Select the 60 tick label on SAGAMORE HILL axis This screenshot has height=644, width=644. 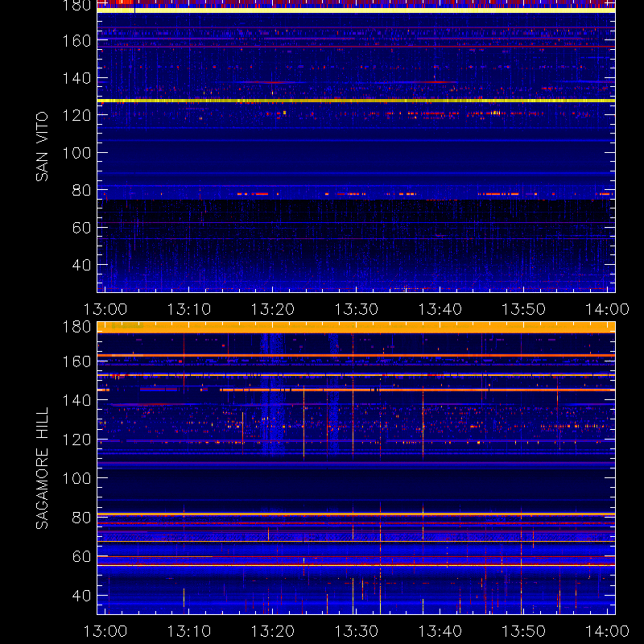coord(81,556)
